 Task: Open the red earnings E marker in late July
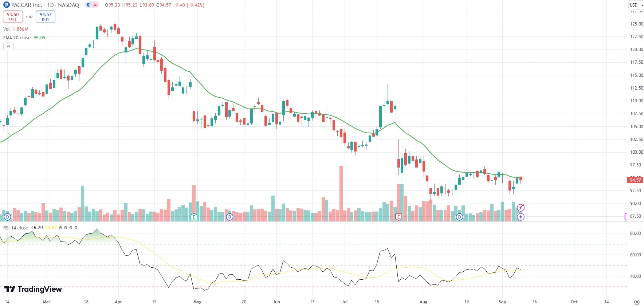click(398, 217)
